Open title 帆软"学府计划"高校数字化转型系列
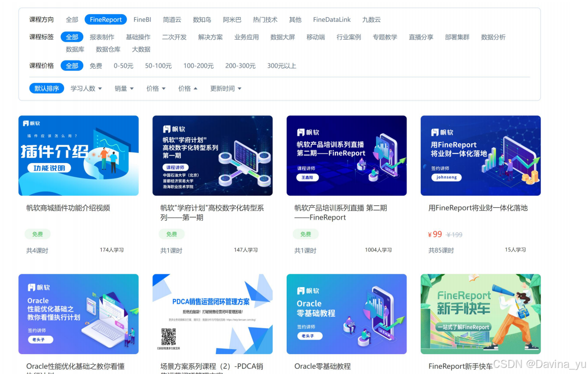This screenshot has width=588, height=374. click(x=212, y=212)
